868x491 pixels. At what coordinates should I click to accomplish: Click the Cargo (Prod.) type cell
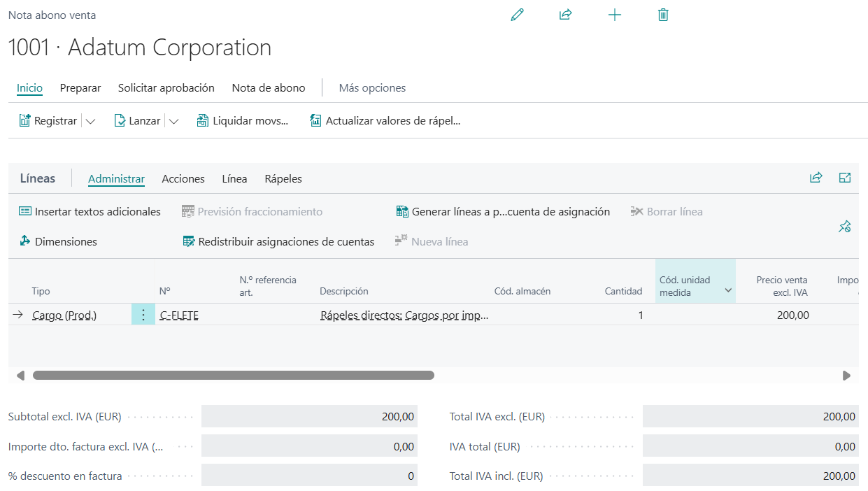point(64,315)
